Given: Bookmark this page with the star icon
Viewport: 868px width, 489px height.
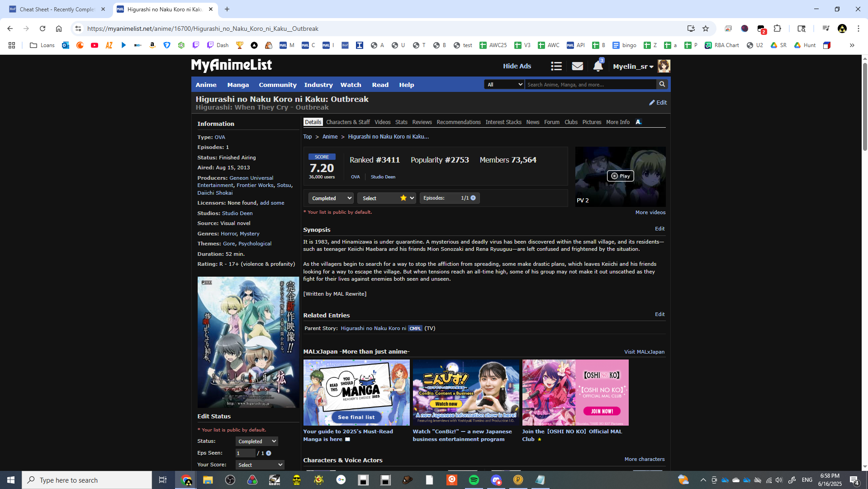Looking at the screenshot, I should point(706,29).
